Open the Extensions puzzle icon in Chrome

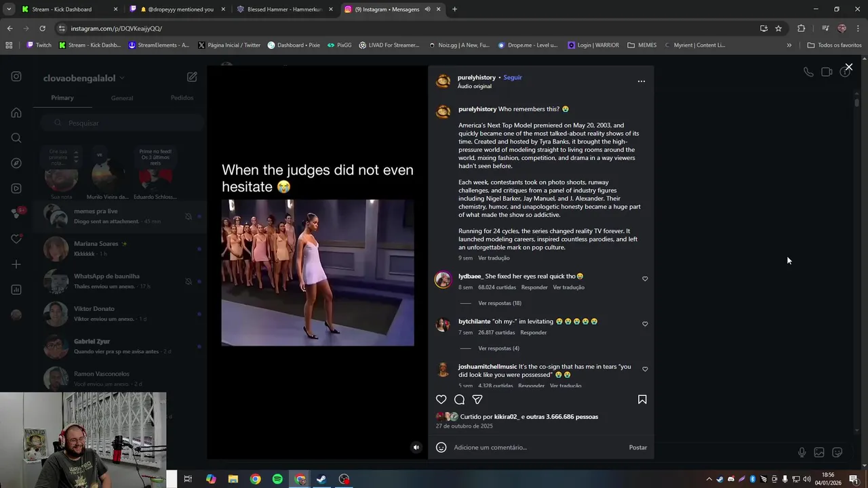pos(802,28)
